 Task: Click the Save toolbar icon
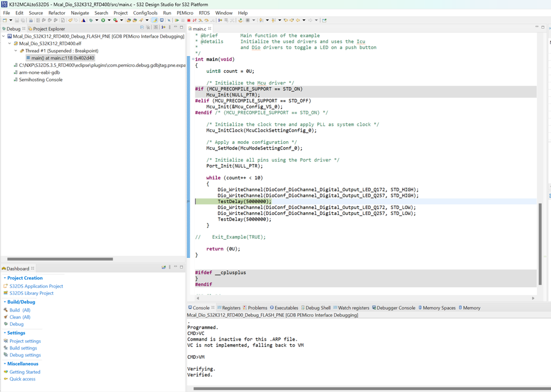point(17,20)
